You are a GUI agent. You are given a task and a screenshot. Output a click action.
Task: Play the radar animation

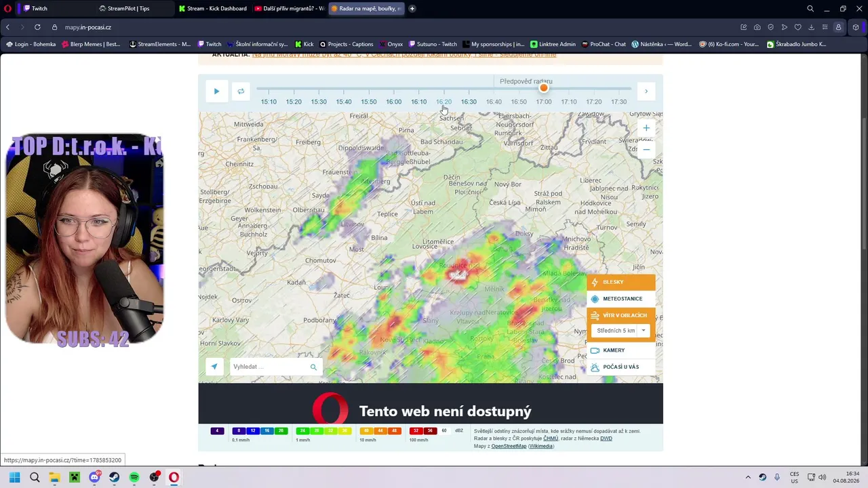216,91
